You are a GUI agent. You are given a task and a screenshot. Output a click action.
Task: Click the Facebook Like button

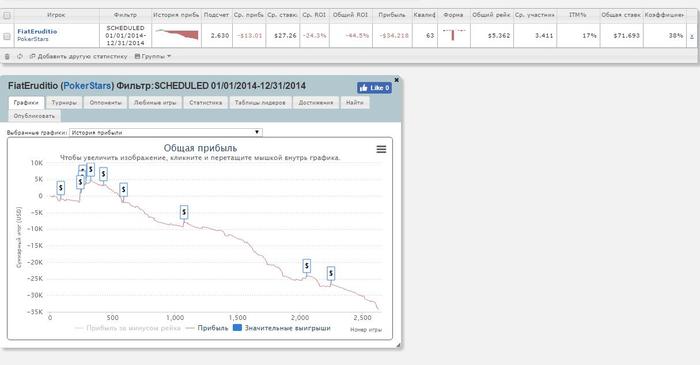pos(374,88)
